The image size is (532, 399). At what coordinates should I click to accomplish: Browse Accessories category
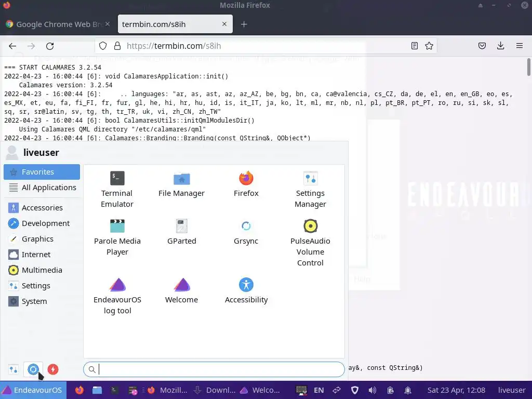click(42, 208)
